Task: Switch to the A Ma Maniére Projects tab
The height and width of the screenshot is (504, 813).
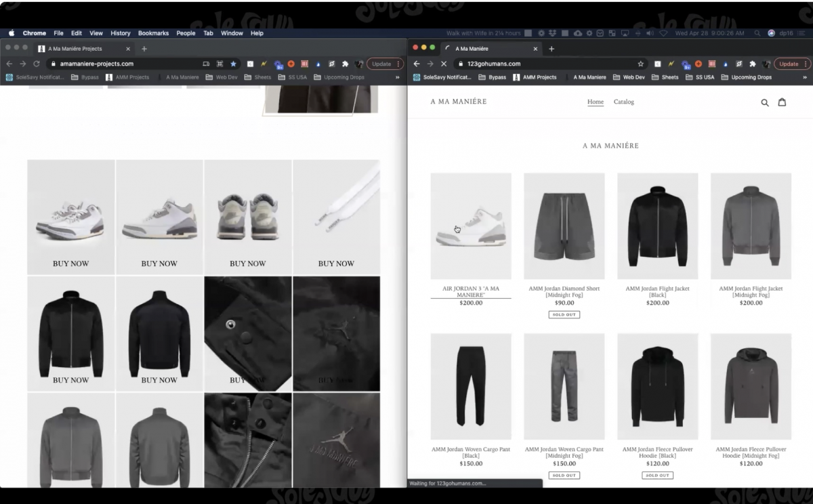Action: (x=83, y=49)
